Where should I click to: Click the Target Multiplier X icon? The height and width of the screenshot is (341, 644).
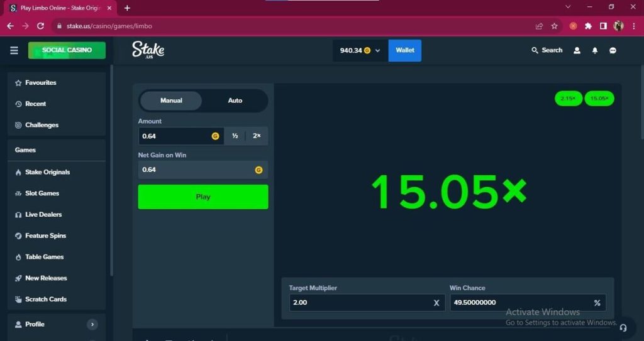(x=436, y=303)
